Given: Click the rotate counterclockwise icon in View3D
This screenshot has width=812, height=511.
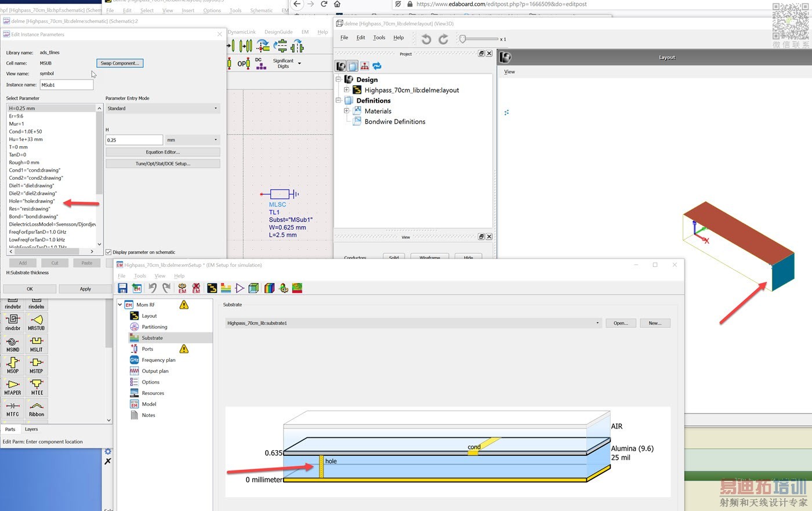Looking at the screenshot, I should pyautogui.click(x=426, y=39).
